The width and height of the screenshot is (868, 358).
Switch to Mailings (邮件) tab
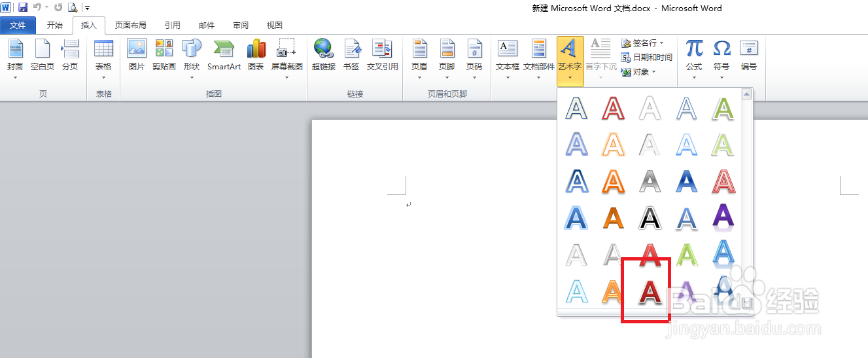tap(207, 25)
